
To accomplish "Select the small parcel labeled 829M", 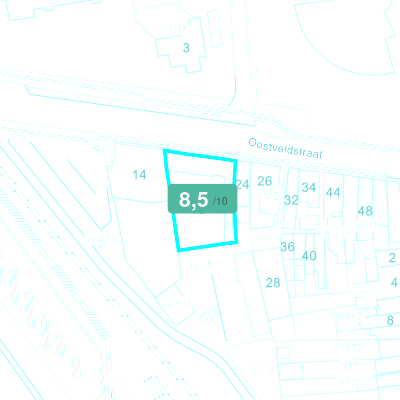I will point(177,304).
